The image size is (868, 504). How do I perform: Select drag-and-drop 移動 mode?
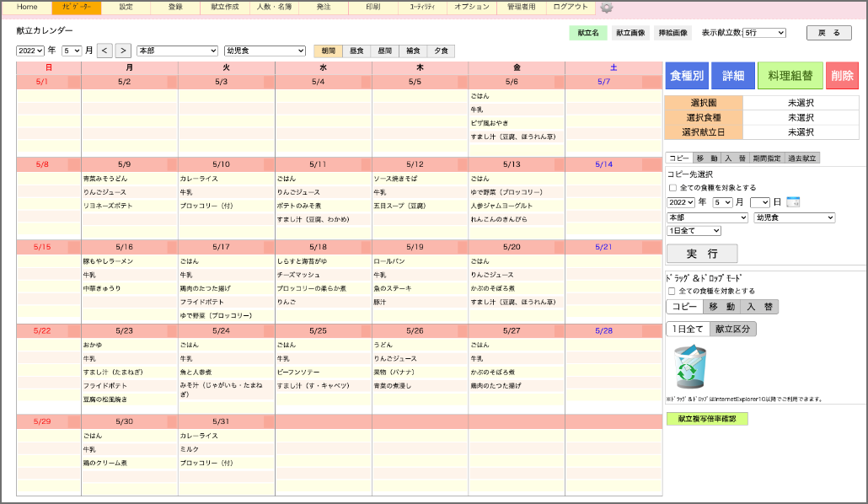coord(722,307)
